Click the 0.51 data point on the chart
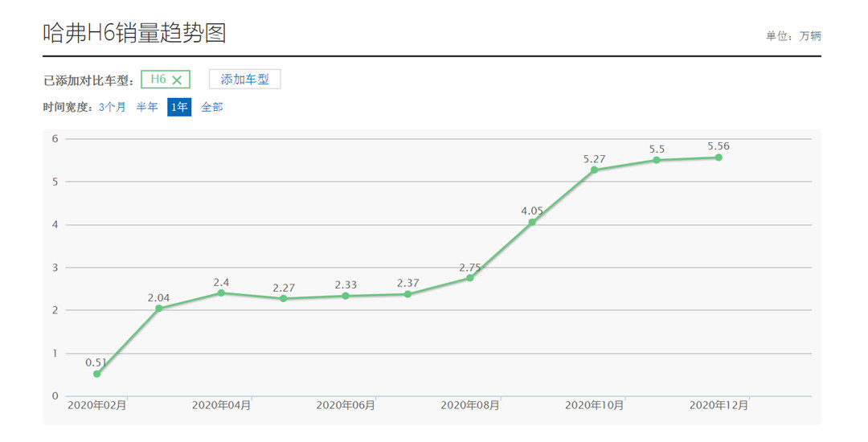This screenshot has height=442, width=868. click(97, 374)
